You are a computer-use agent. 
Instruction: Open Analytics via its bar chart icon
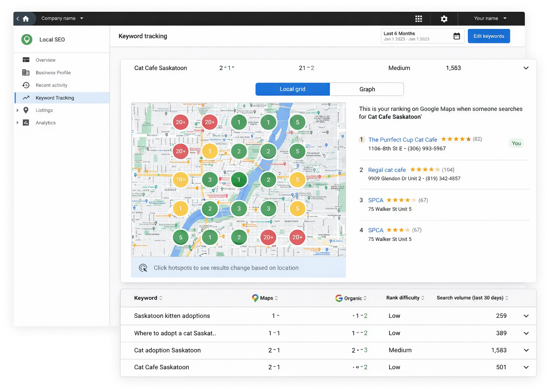click(x=26, y=122)
